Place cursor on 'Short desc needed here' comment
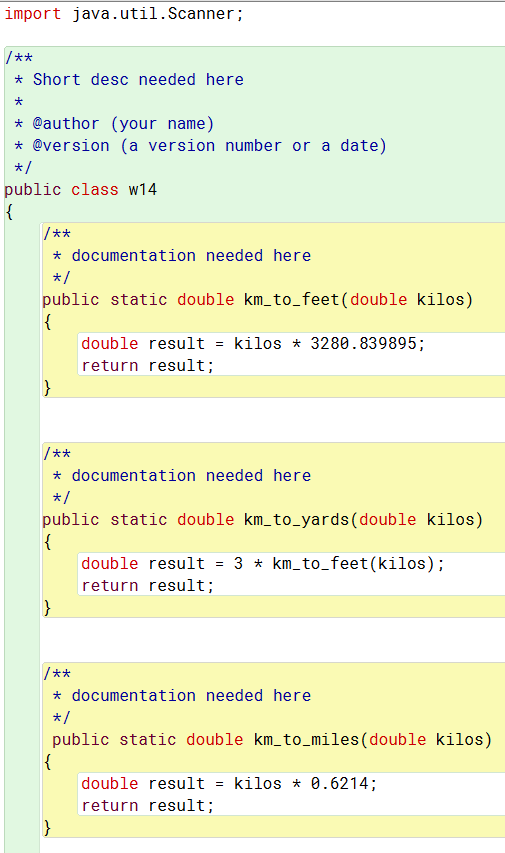Screen dimensions: 505x853 pos(138,79)
